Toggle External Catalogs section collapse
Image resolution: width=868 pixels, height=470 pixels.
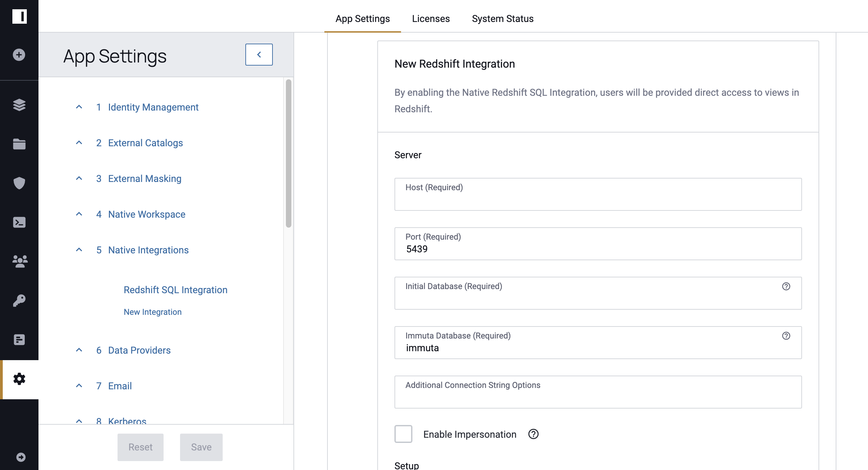click(x=79, y=143)
